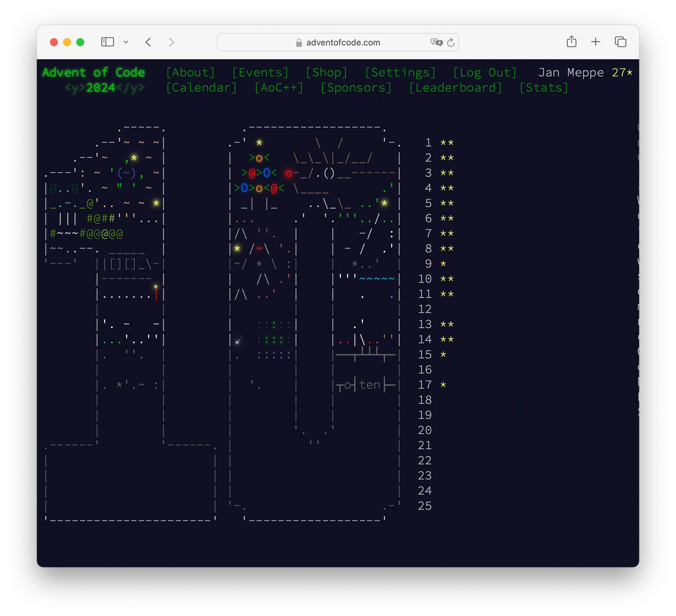Click the translate icon in address bar
The height and width of the screenshot is (616, 676).
[x=436, y=42]
